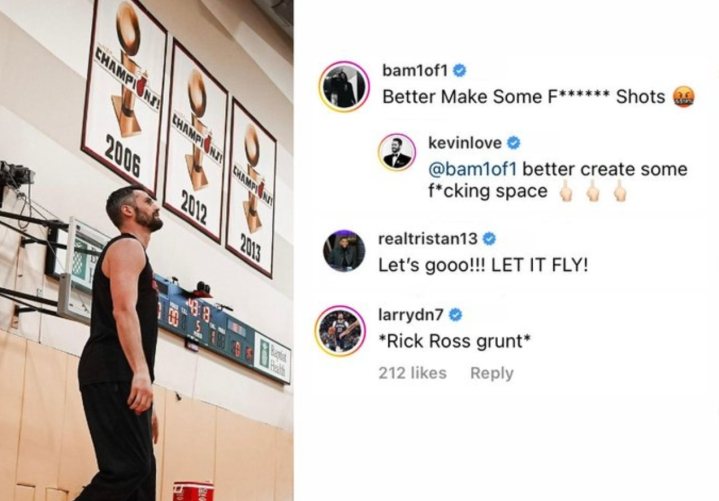Open realtristan13's profile avatar
The width and height of the screenshot is (719, 501).
click(344, 250)
